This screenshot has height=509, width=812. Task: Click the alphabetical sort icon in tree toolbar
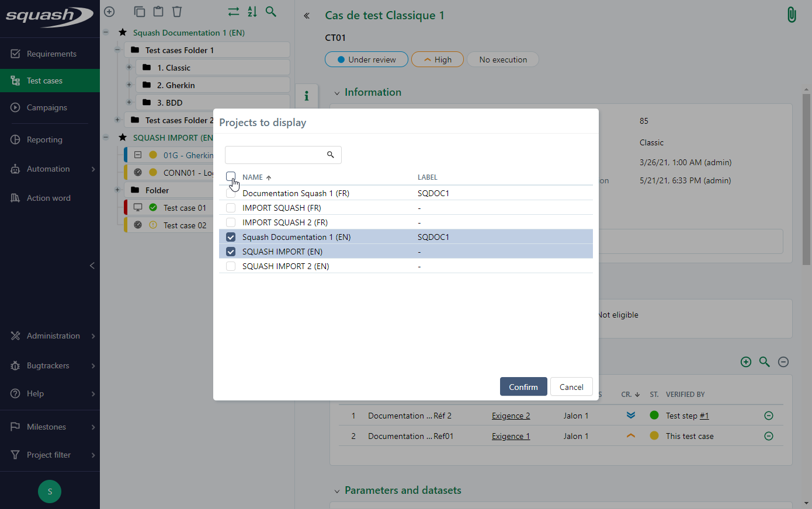click(252, 12)
